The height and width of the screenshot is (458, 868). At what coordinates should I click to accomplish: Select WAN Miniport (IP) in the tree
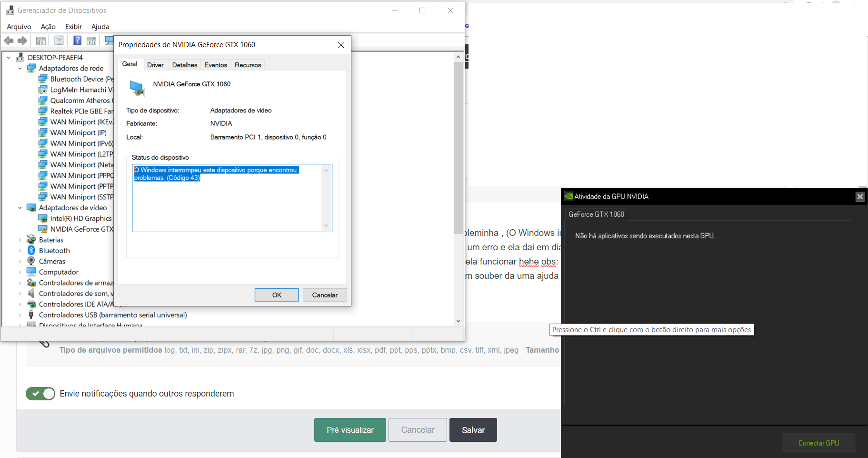pos(79,132)
